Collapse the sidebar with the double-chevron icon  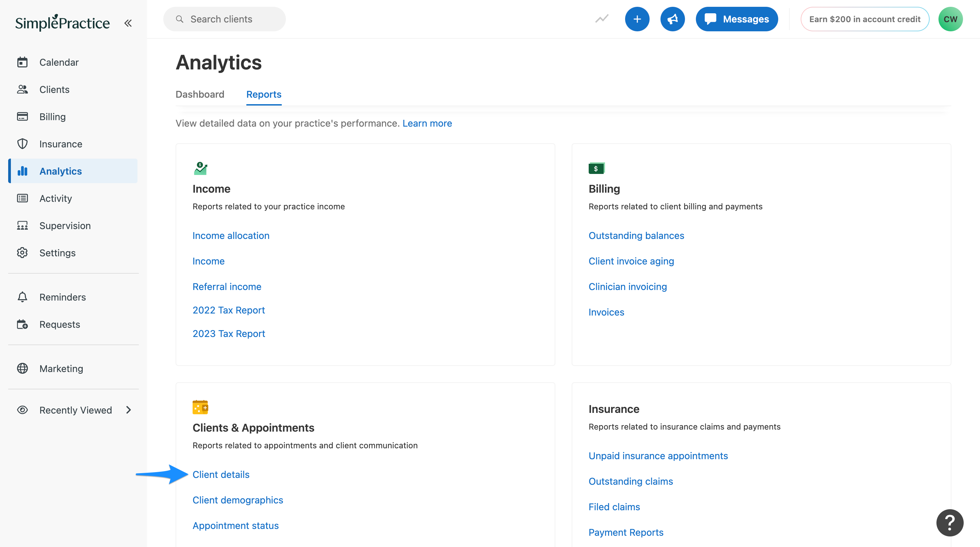(128, 23)
